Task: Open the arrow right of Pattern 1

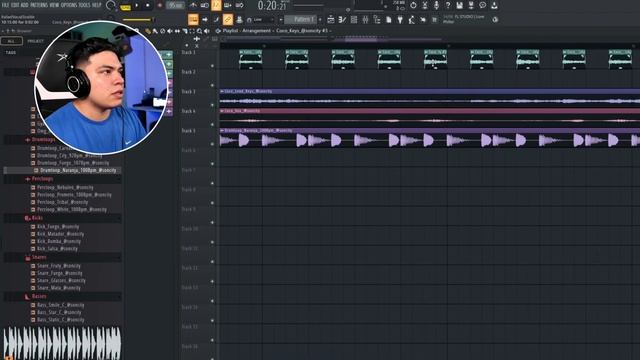Action: [320, 19]
